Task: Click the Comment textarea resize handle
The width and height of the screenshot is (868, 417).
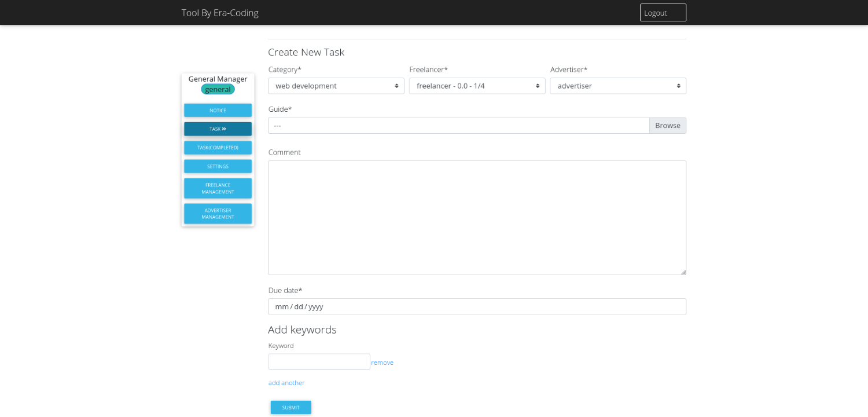Action: pyautogui.click(x=683, y=272)
